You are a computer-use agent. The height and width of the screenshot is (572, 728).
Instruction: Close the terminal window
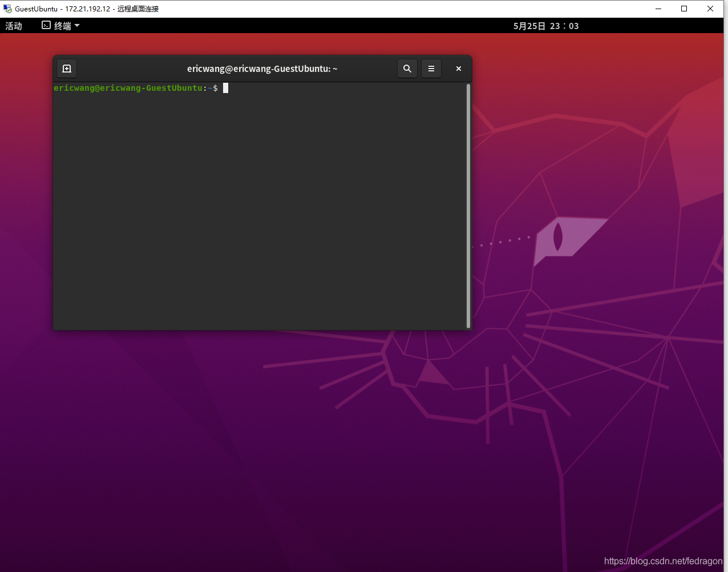tap(459, 69)
